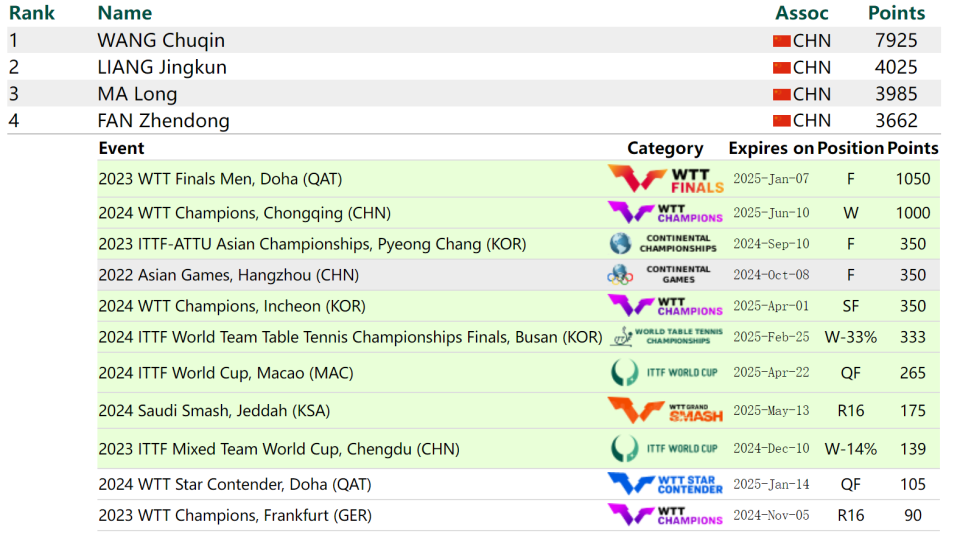
Task: Click the WTT Star Contender logo
Action: click(x=666, y=485)
